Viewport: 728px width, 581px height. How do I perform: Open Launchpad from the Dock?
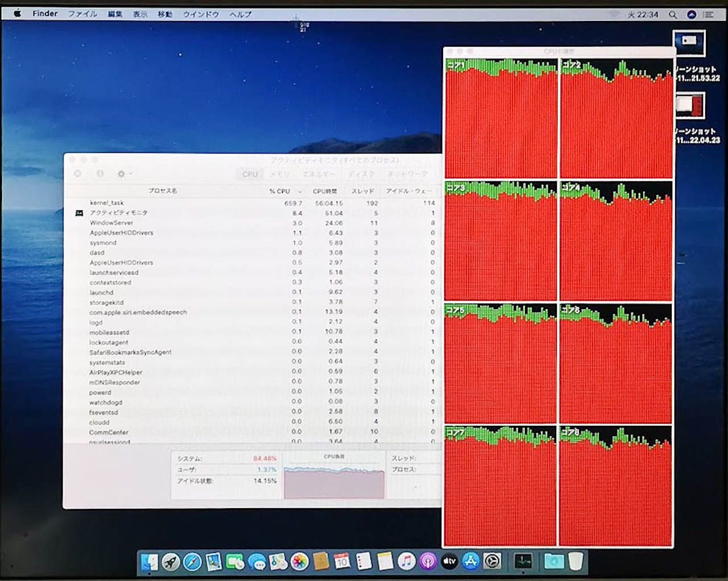171,563
